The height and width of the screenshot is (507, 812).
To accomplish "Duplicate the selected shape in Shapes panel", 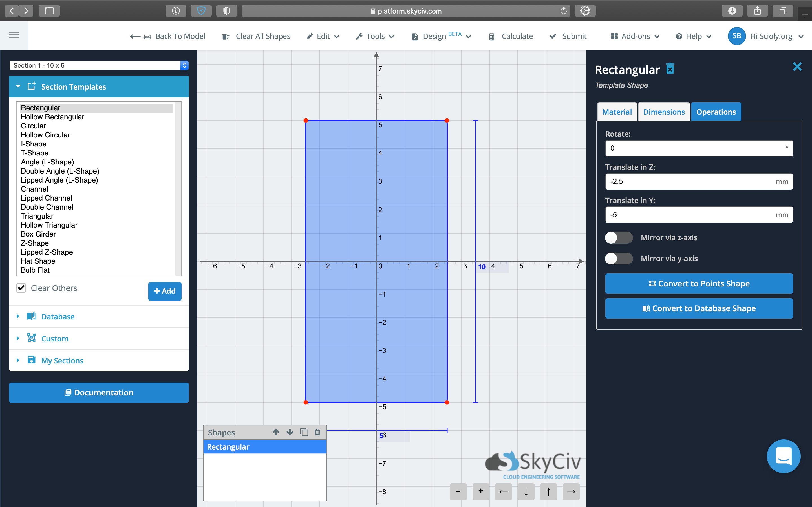I will [304, 432].
